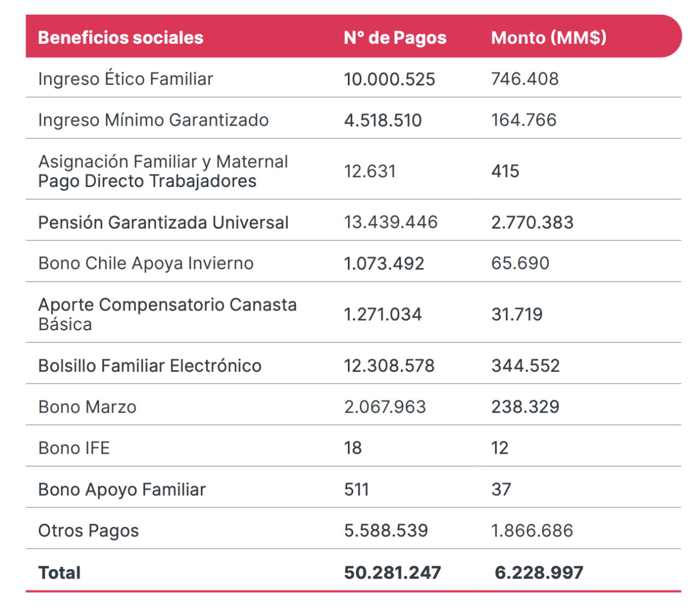Click the 'N° de Pagos' column header
The width and height of the screenshot is (700, 615).
395,38
